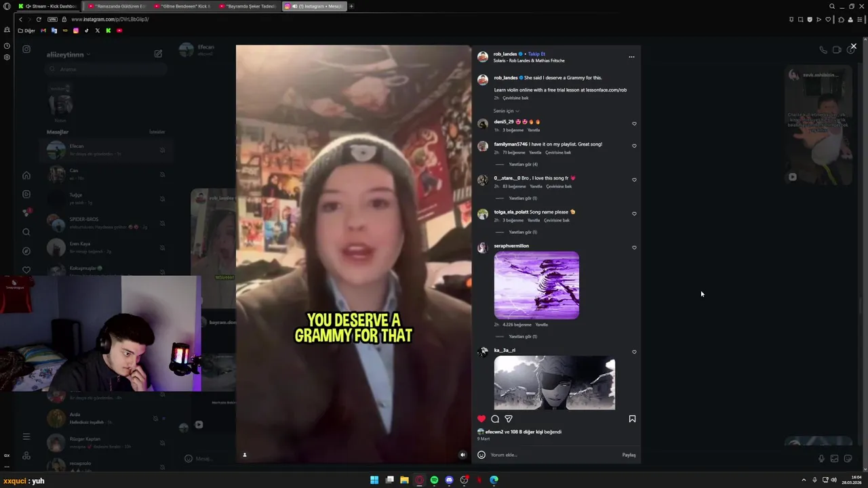The image size is (868, 488).
Task: Expand 'Yanıtları gör (4)' under familyman5746
Action: [523, 164]
